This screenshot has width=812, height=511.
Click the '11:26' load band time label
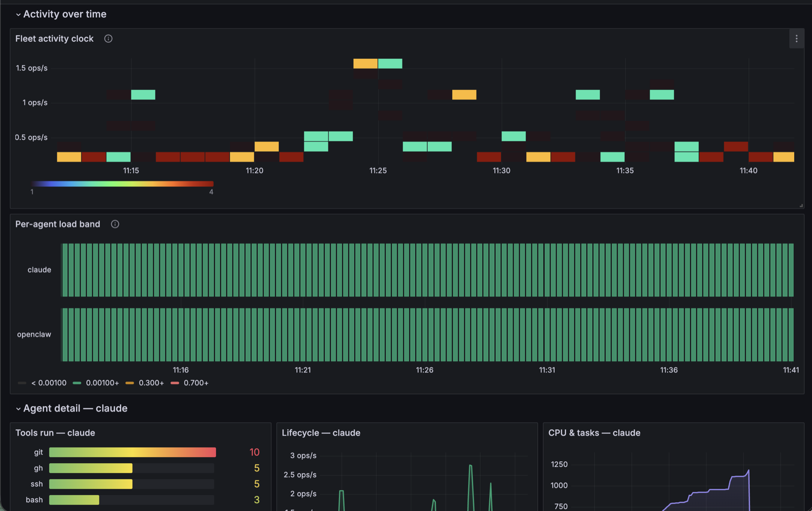[425, 370]
